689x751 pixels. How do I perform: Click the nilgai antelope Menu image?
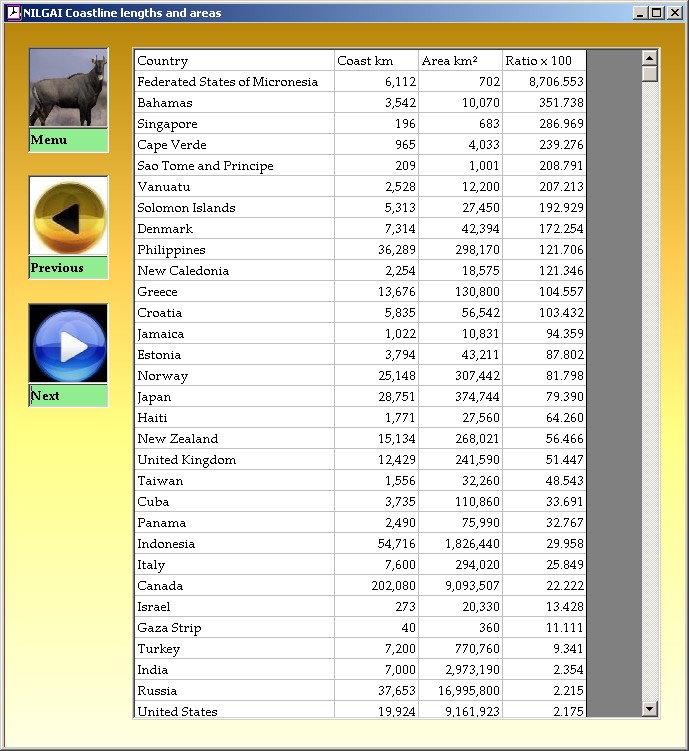pos(68,88)
